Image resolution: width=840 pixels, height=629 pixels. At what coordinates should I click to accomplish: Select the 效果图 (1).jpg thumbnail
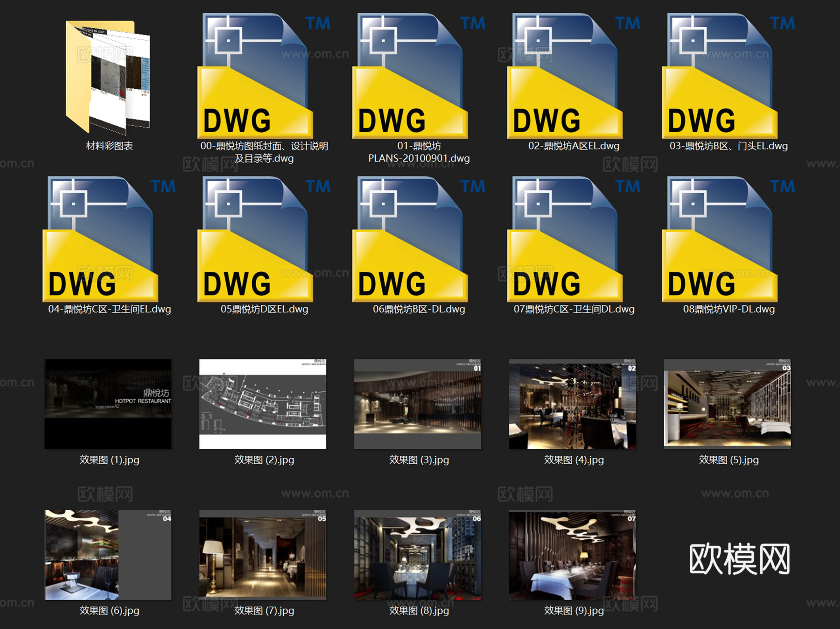pos(108,404)
